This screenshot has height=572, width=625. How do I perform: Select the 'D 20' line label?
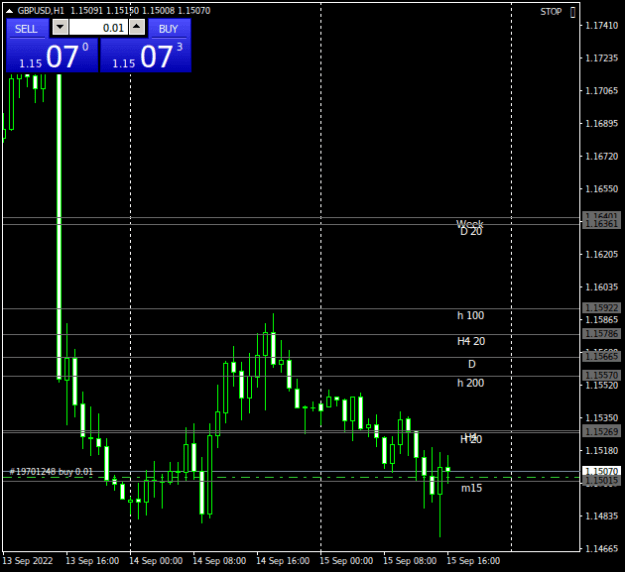click(471, 232)
